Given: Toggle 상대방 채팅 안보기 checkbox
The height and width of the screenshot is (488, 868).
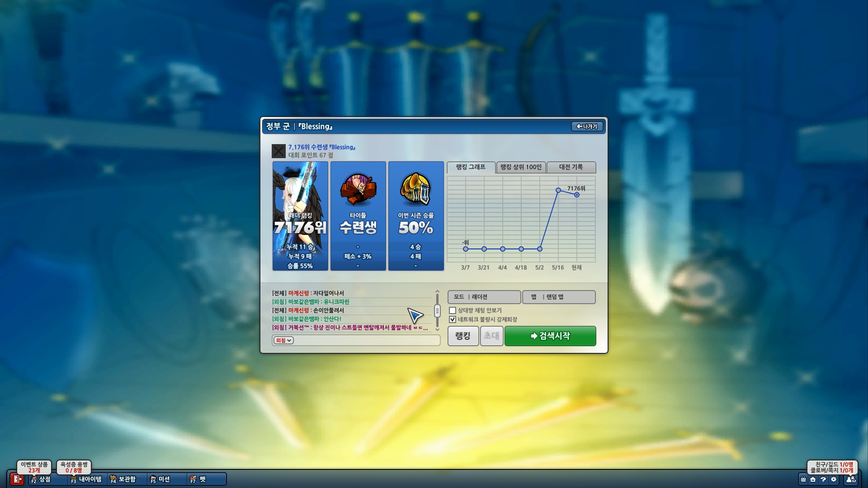Looking at the screenshot, I should (x=453, y=310).
